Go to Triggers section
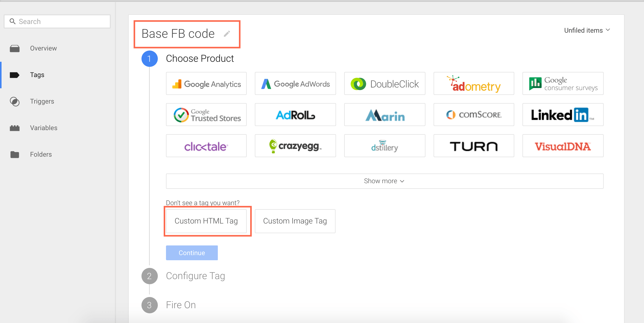Viewport: 644px width, 323px height. point(42,101)
